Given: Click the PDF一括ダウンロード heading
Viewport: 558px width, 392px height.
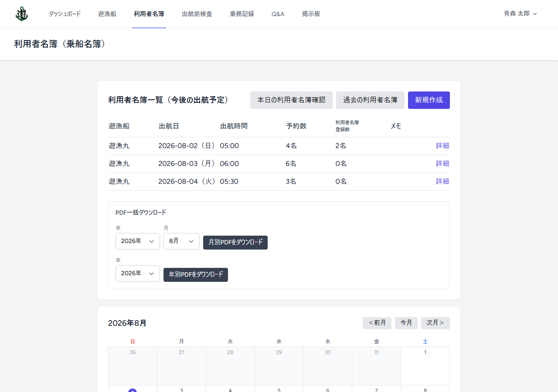Looking at the screenshot, I should point(141,213).
